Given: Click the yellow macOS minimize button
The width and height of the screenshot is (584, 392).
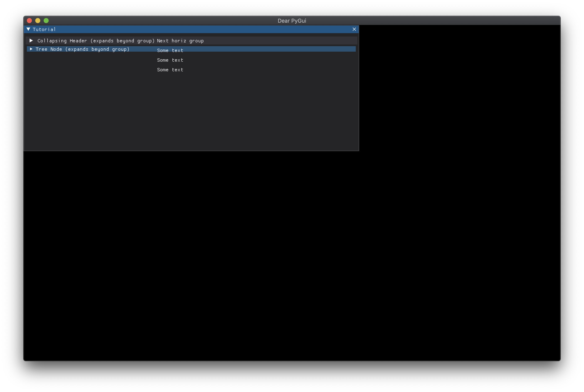Looking at the screenshot, I should 38,21.
